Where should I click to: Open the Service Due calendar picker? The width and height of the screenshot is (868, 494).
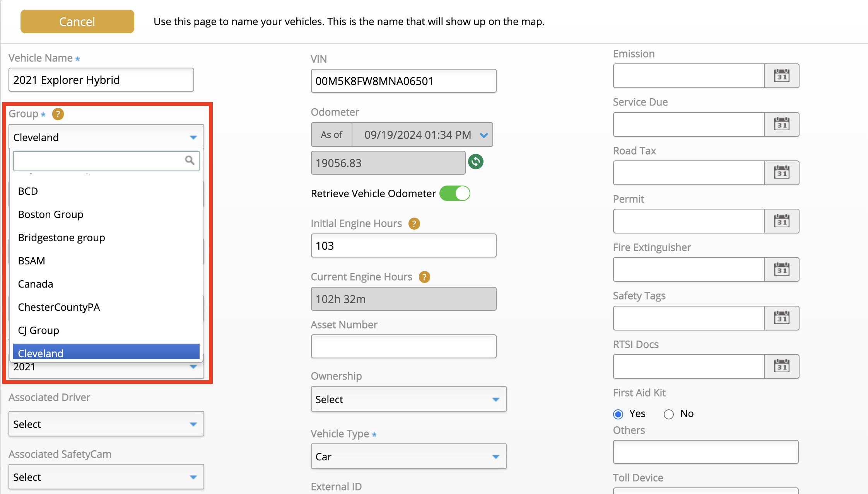781,124
